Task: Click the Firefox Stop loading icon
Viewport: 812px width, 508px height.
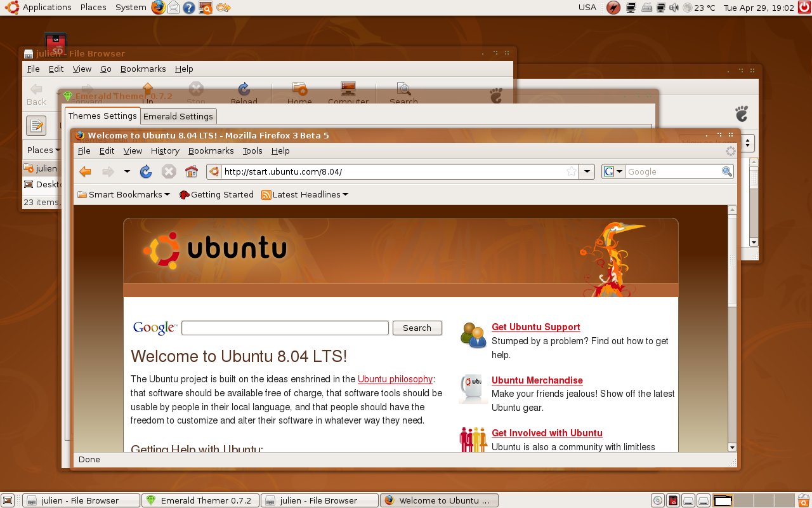Action: click(x=168, y=171)
